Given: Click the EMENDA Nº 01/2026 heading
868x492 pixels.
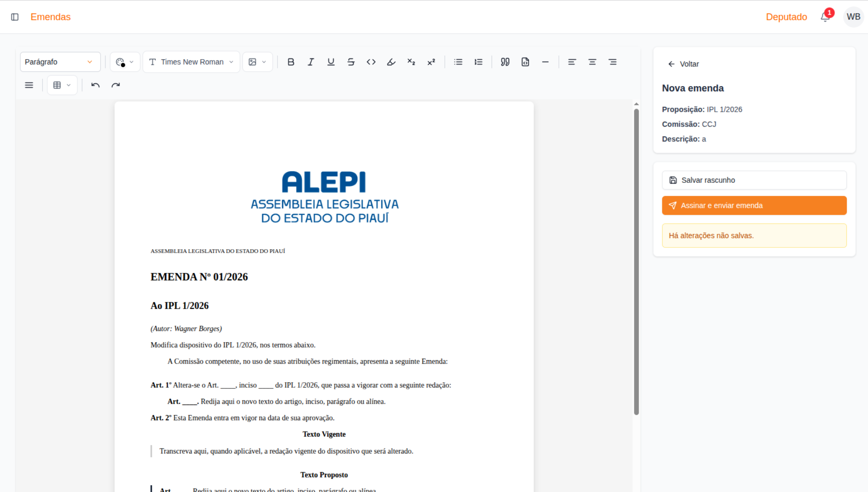Looking at the screenshot, I should click(x=199, y=277).
